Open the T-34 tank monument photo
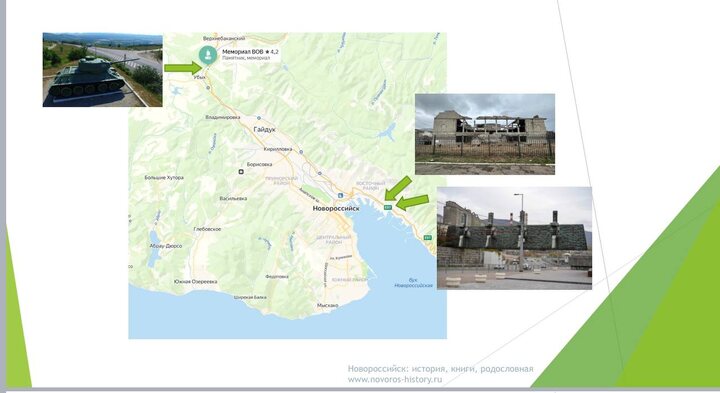Screen dimensions: 720x393 click(102, 70)
